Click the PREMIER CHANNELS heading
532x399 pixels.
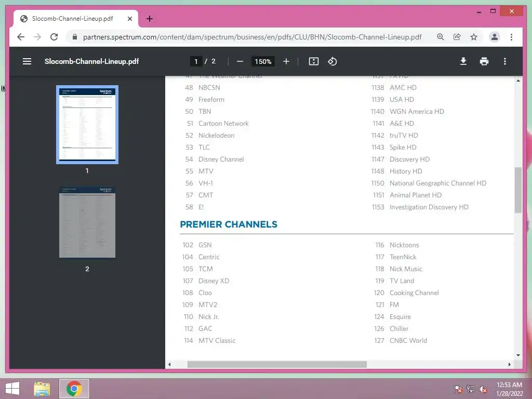(229, 224)
